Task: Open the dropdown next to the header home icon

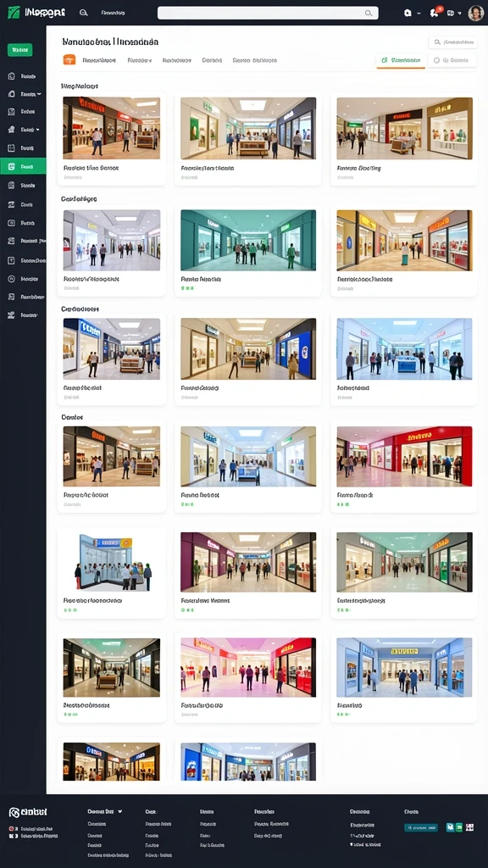Action: point(419,13)
